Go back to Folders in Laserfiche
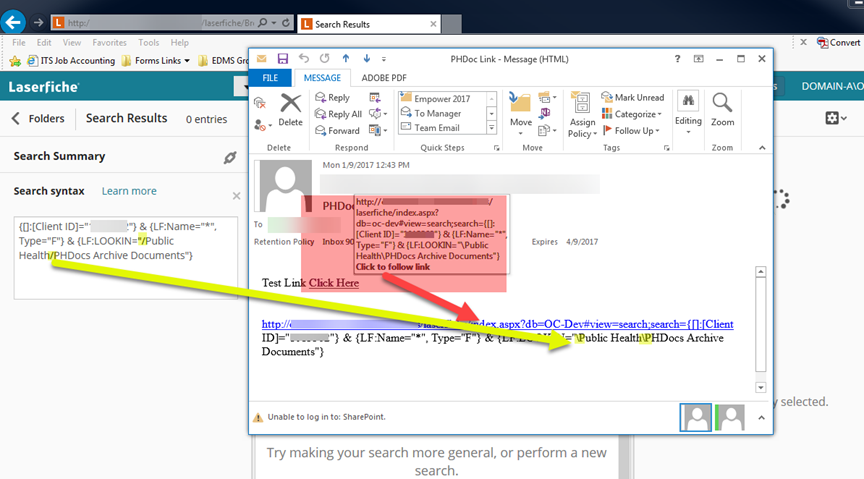This screenshot has height=479, width=864. pyautogui.click(x=38, y=119)
